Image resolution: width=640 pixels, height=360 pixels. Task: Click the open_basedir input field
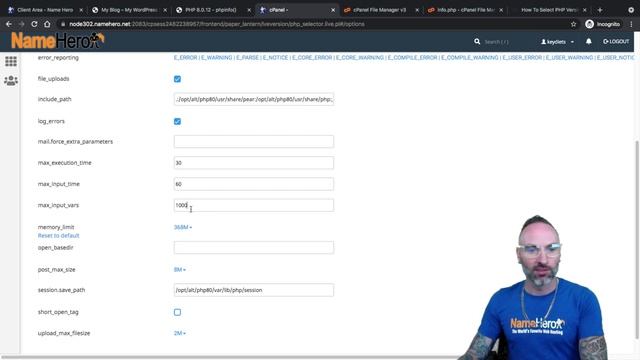coord(253,247)
